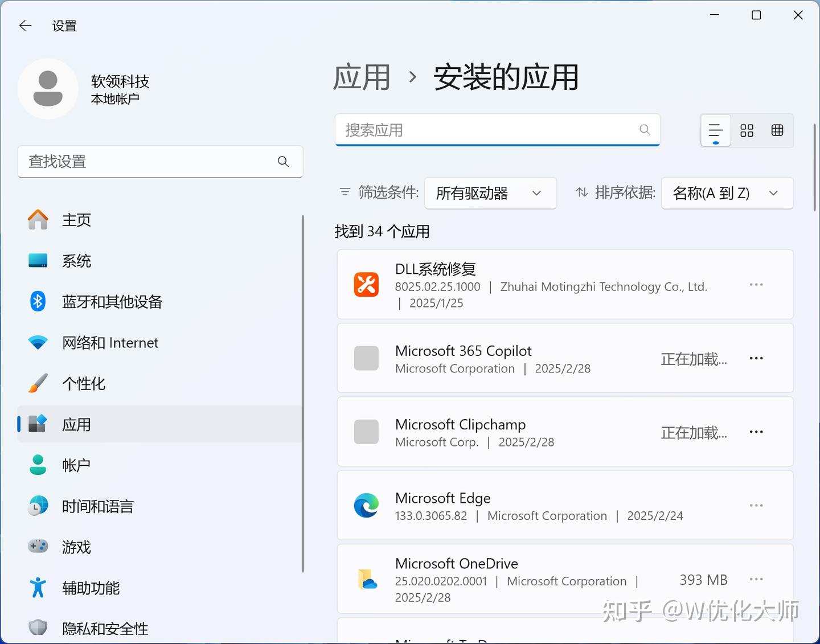Image resolution: width=820 pixels, height=644 pixels.
Task: Click magnifier icon in app search box
Action: (x=645, y=130)
